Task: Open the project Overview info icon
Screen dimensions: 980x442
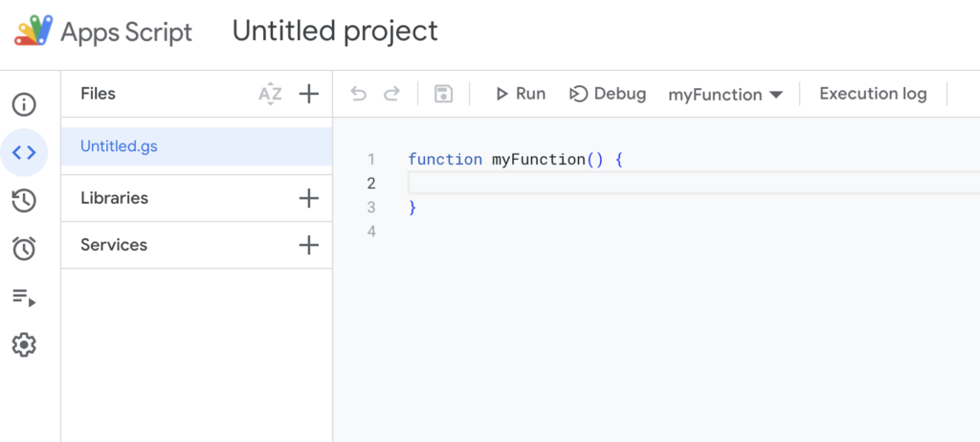Action: point(24,104)
